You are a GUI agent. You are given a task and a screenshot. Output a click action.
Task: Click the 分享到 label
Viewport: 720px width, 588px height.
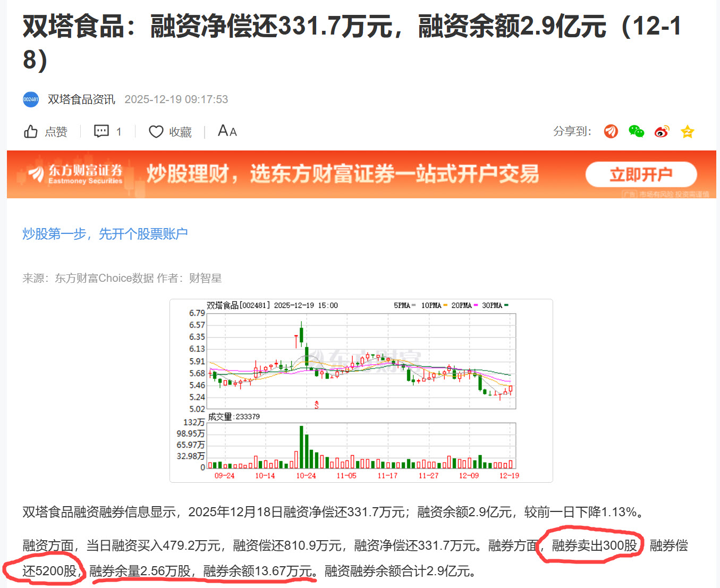click(x=572, y=131)
